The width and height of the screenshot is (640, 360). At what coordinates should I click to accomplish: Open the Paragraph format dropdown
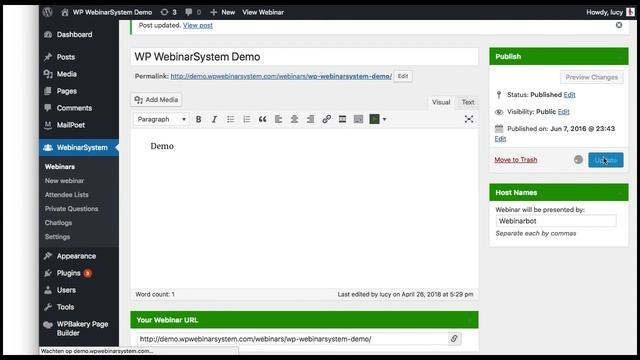pos(161,119)
